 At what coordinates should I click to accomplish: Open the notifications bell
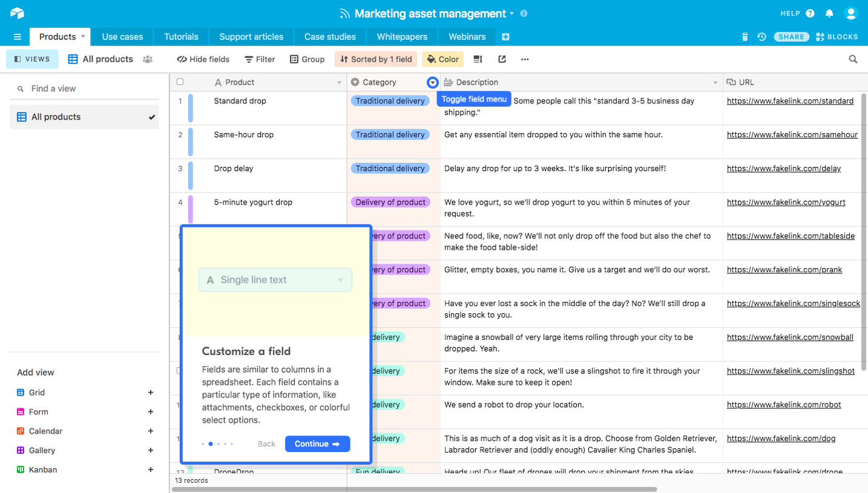point(829,13)
